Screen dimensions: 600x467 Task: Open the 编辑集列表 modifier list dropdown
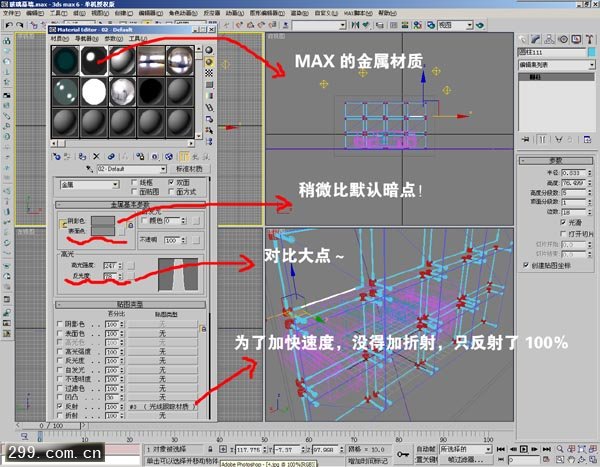click(556, 65)
